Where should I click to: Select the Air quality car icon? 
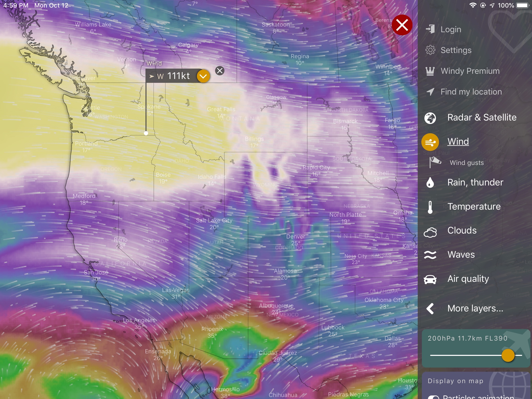coord(430,279)
